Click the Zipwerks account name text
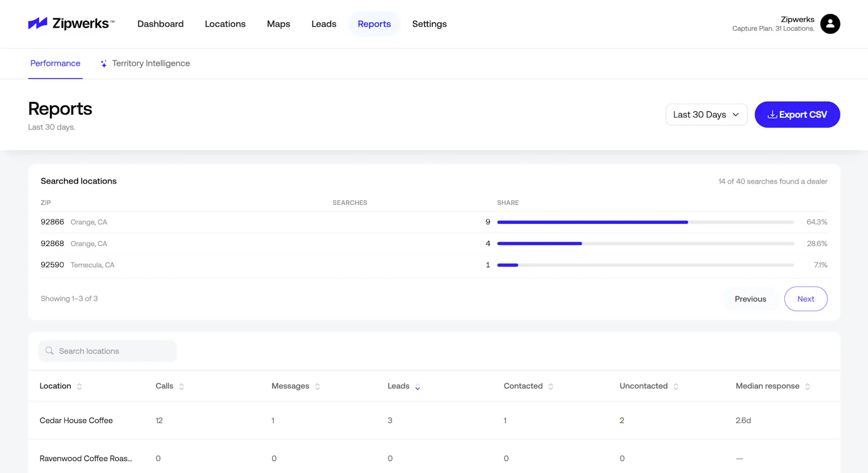868x473 pixels. (797, 19)
